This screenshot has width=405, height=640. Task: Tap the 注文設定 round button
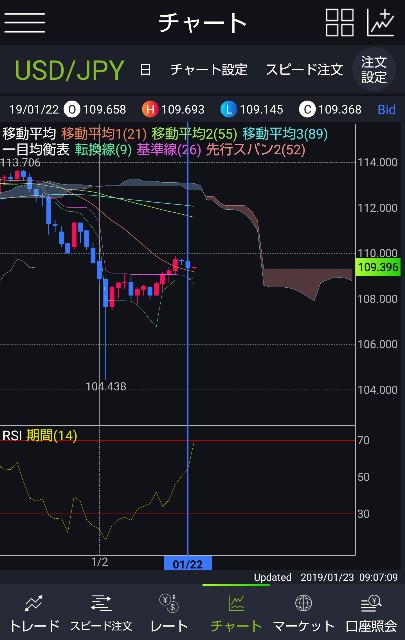tap(374, 70)
